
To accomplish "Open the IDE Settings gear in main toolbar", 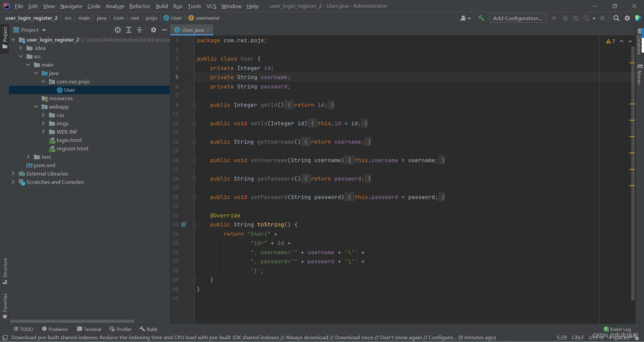I will point(627,18).
